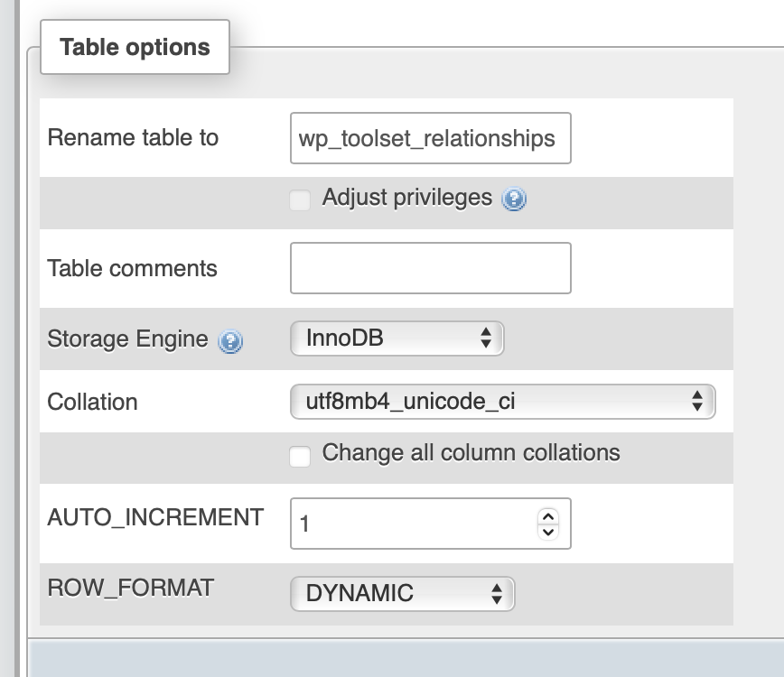This screenshot has width=784, height=677.
Task: Click the Adjust privileges label text
Action: [406, 198]
